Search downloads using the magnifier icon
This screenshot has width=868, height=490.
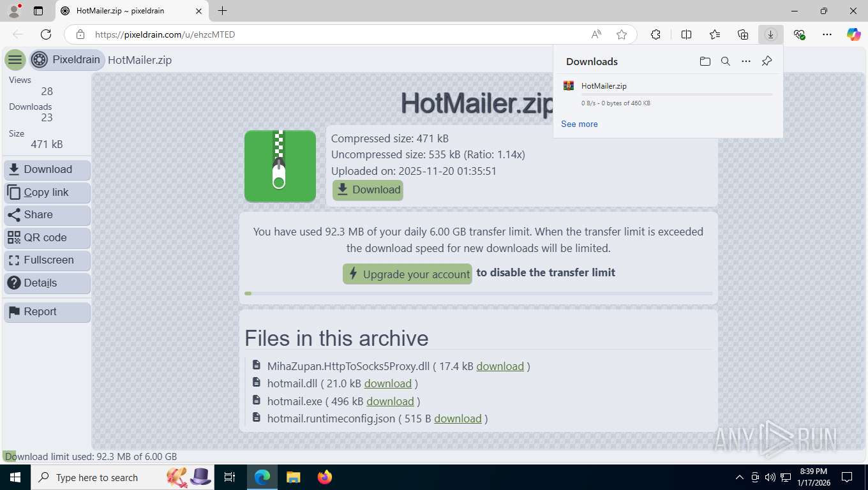725,61
